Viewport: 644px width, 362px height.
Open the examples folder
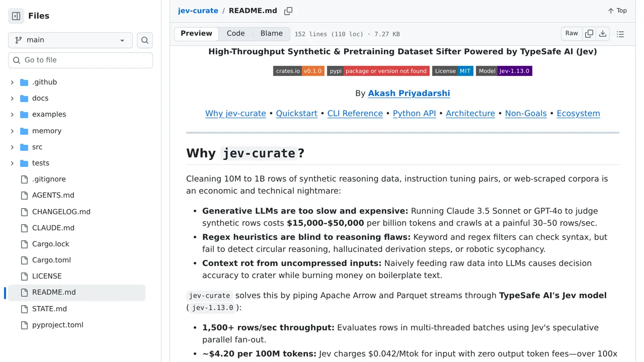pyautogui.click(x=49, y=115)
